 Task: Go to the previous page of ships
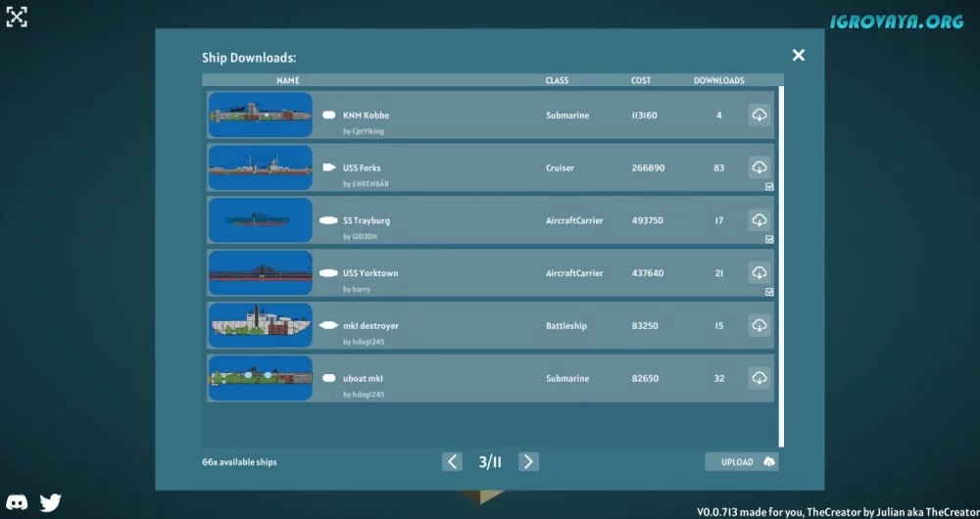pos(452,461)
